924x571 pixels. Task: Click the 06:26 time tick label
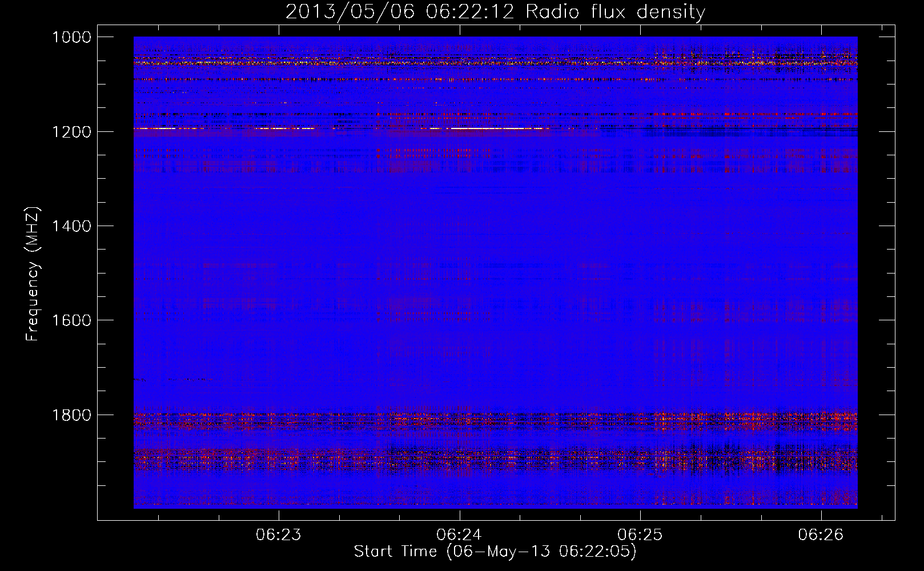point(821,534)
